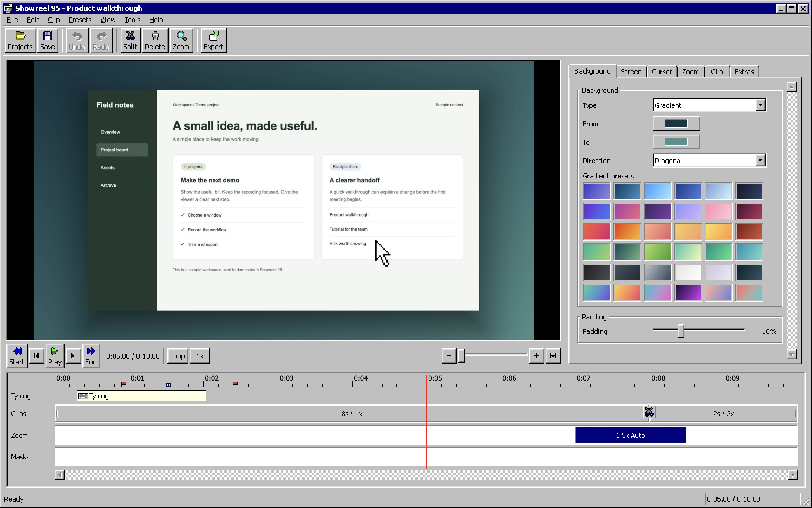The width and height of the screenshot is (812, 508).
Task: Fit the timeline to window width
Action: pos(553,356)
